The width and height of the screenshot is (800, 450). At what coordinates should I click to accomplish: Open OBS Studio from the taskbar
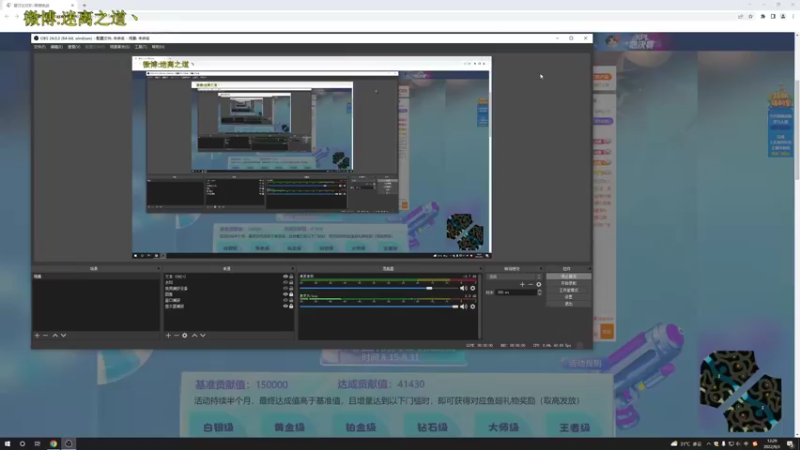click(x=68, y=444)
